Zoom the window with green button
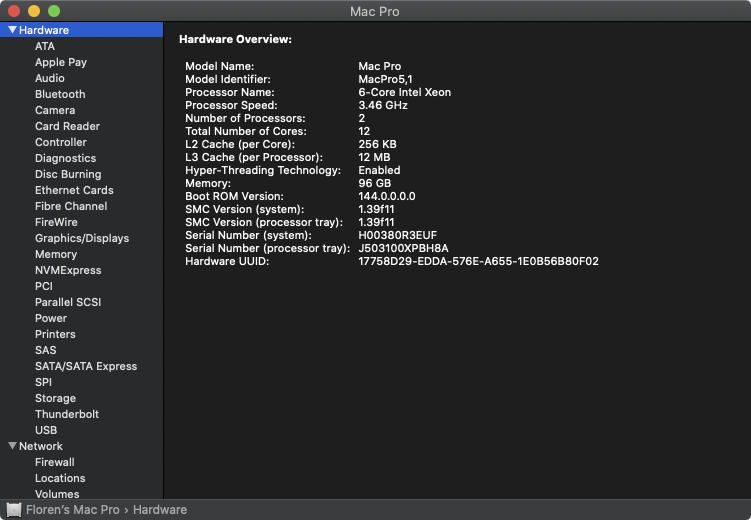The width and height of the screenshot is (751, 520). coord(54,11)
